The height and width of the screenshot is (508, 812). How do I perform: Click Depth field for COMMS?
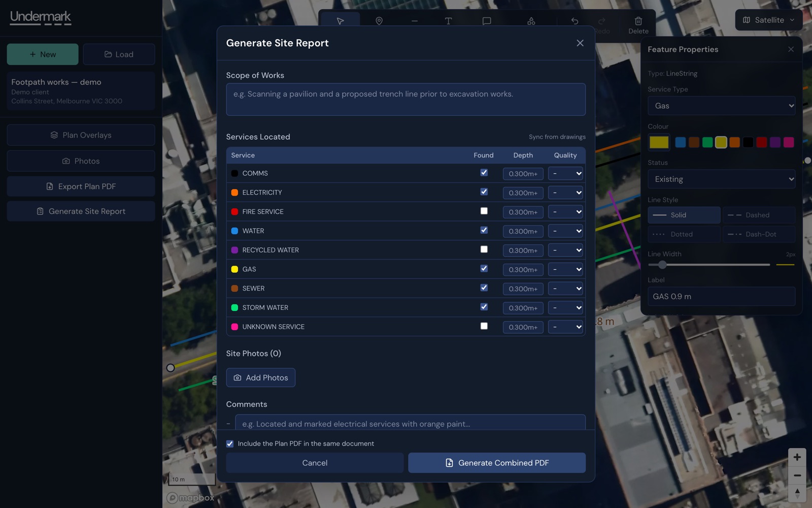coord(523,174)
